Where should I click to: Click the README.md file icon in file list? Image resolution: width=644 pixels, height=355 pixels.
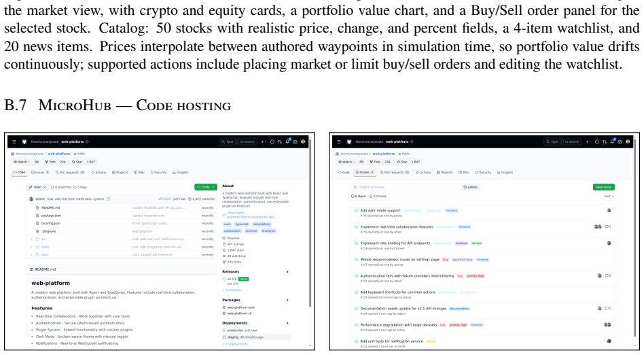pos(37,207)
